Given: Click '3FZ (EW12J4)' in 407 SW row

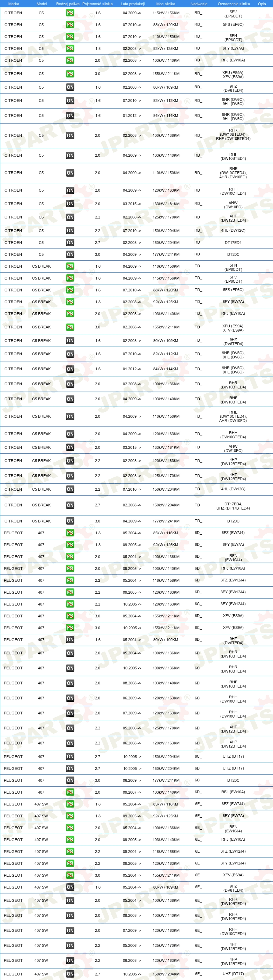Looking at the screenshot, I should (233, 852).
